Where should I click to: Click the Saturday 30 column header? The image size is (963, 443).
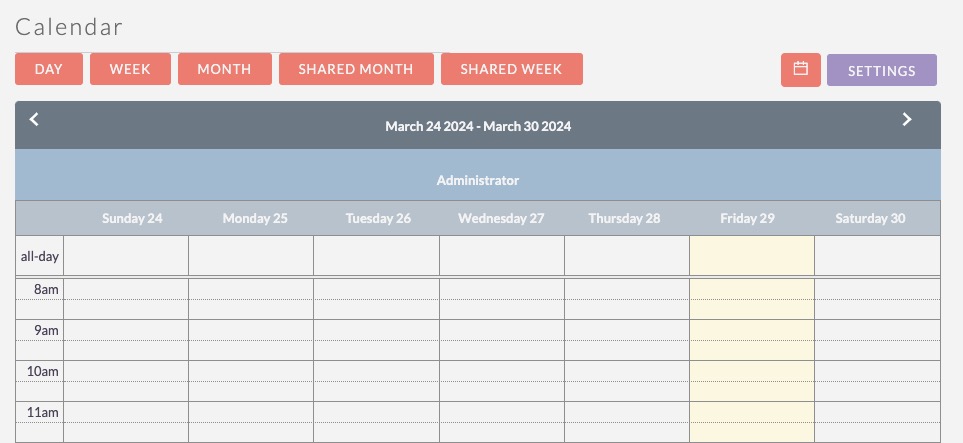(x=870, y=218)
